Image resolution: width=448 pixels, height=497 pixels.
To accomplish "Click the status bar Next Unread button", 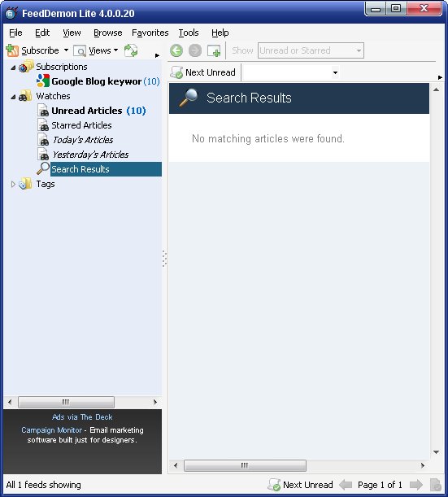I will (x=300, y=485).
